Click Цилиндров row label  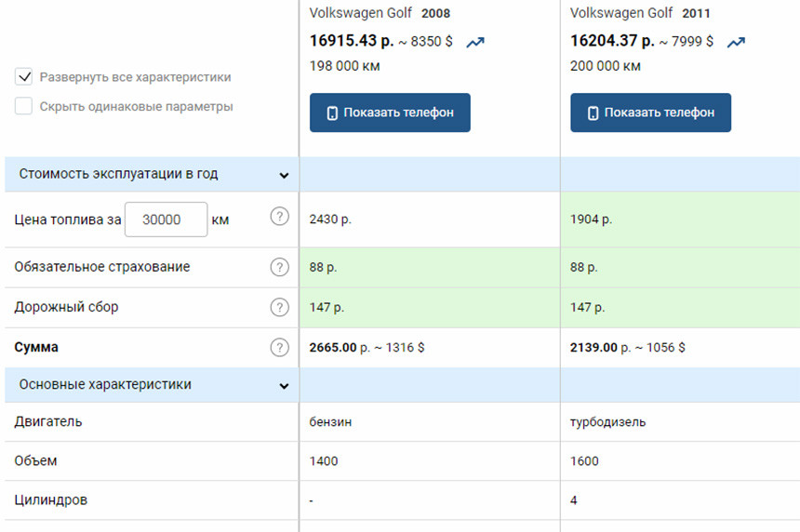(50, 499)
